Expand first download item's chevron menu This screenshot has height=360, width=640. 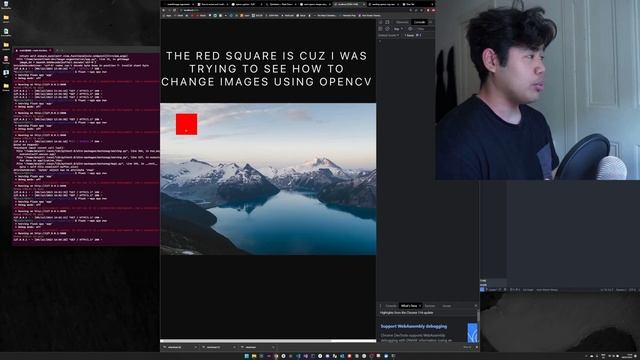coord(196,347)
